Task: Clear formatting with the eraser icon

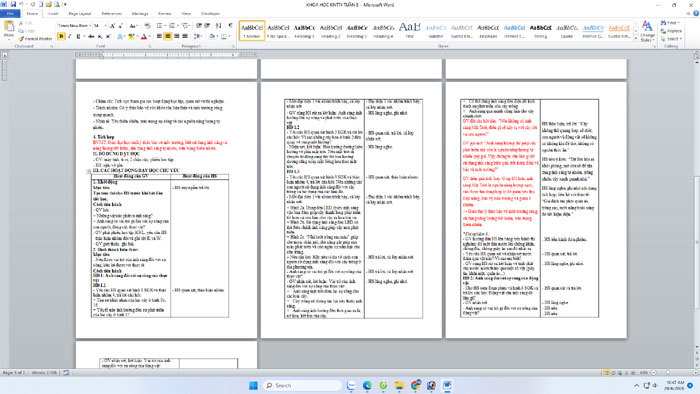Action: (147, 26)
